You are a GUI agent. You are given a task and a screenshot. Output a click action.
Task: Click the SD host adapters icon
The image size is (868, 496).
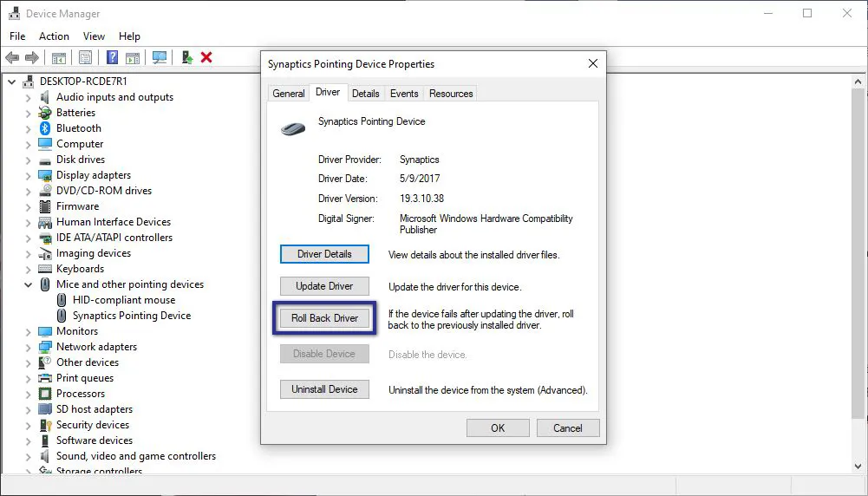point(45,409)
